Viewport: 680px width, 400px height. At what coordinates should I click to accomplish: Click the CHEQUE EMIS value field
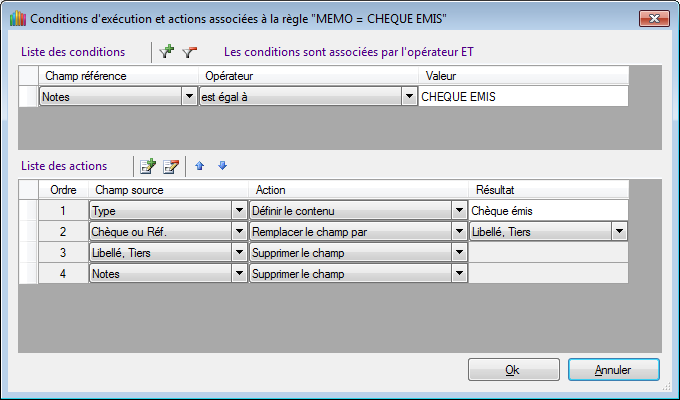point(523,97)
